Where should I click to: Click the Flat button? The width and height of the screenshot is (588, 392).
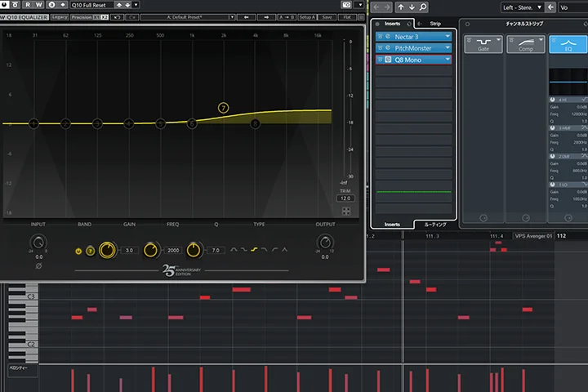[347, 17]
